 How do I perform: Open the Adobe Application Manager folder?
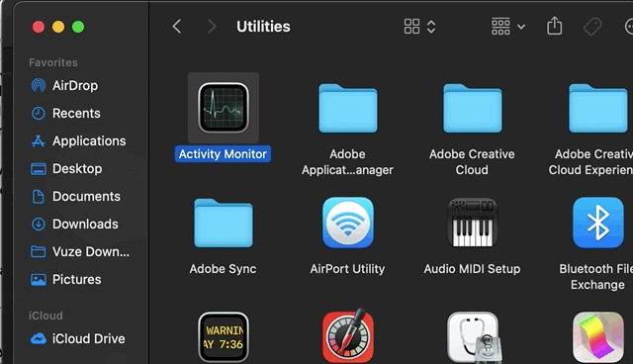point(347,108)
